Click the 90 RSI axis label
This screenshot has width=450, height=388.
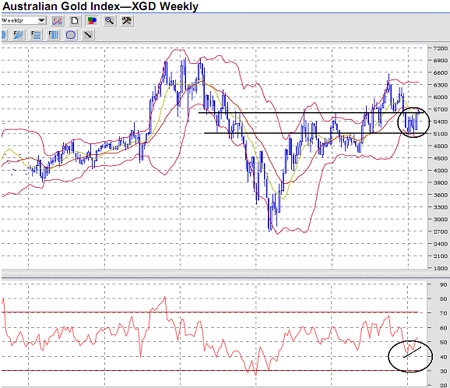pyautogui.click(x=443, y=285)
